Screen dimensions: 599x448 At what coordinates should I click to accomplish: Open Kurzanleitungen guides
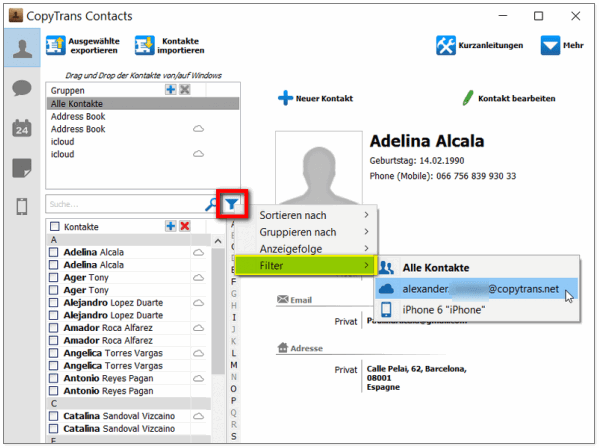(480, 45)
